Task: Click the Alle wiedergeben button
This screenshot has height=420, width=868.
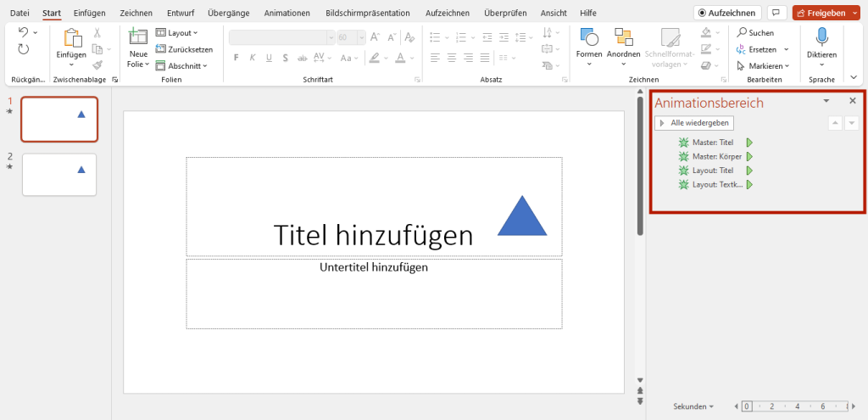Action: pyautogui.click(x=694, y=123)
